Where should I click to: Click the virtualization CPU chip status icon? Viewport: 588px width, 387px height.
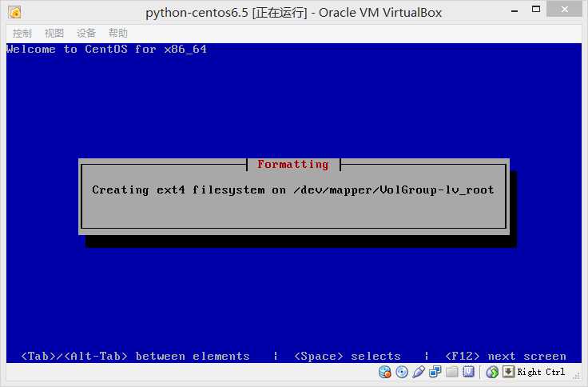click(x=468, y=372)
